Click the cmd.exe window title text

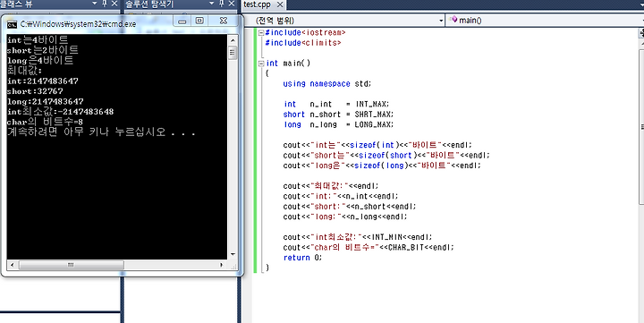[78, 24]
